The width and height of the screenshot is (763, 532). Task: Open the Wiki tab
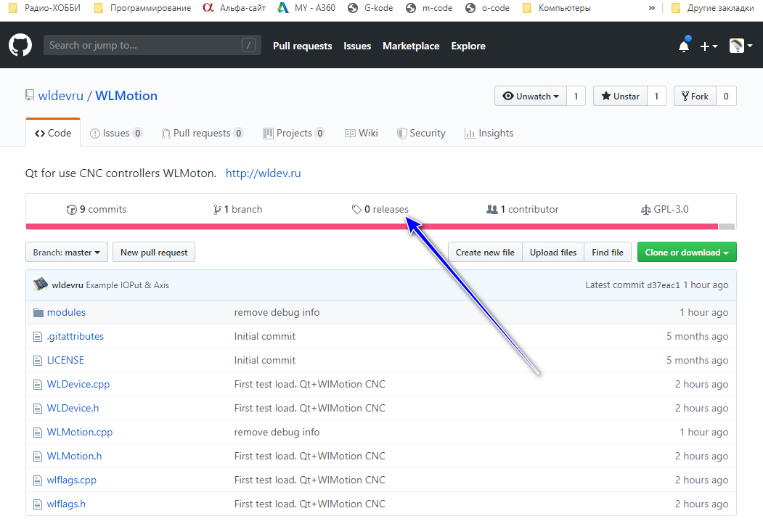[361, 133]
